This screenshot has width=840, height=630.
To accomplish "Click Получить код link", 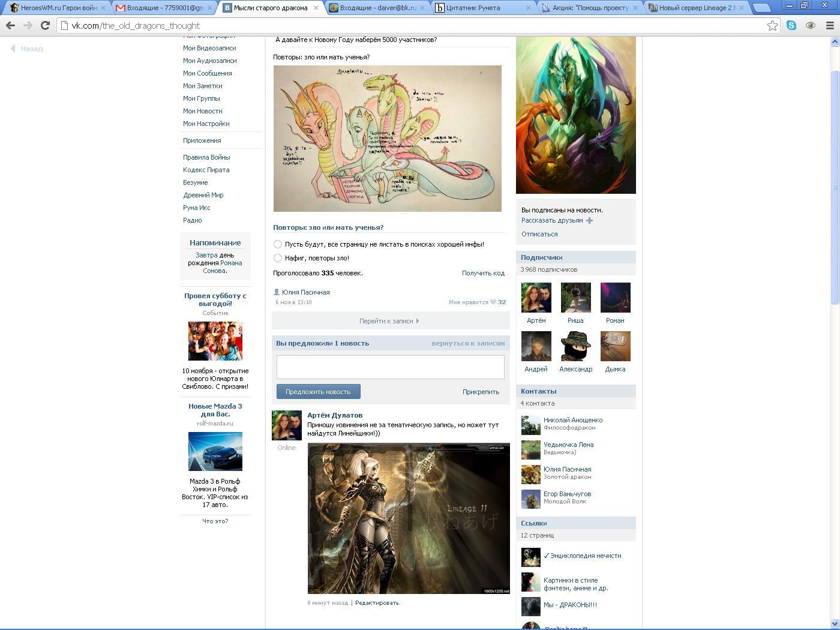I will pyautogui.click(x=483, y=273).
